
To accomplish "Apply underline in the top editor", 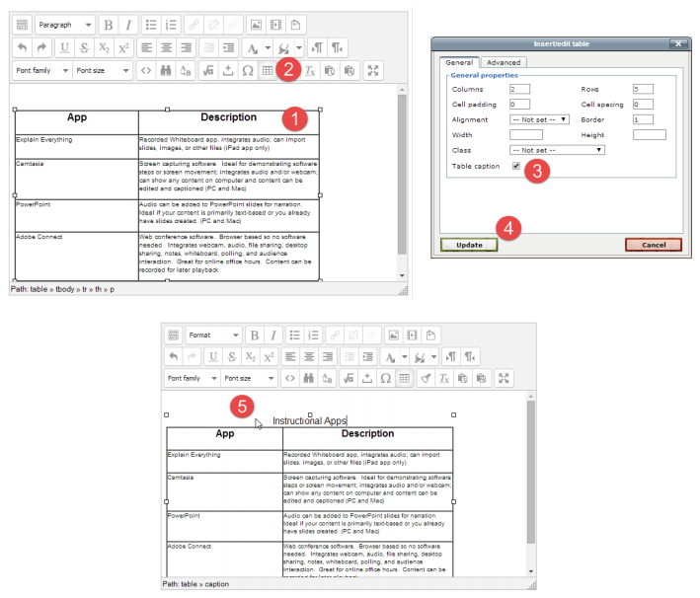I will click(65, 47).
